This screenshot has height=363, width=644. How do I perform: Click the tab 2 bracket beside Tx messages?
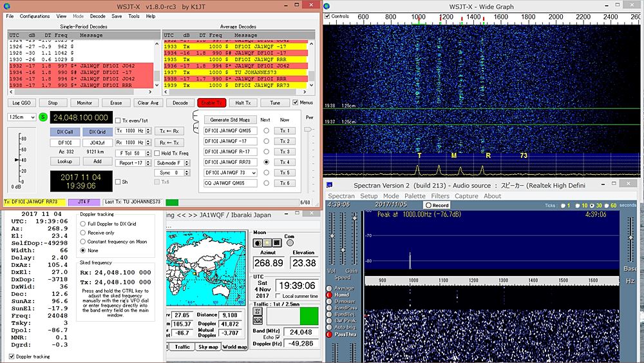(196, 127)
